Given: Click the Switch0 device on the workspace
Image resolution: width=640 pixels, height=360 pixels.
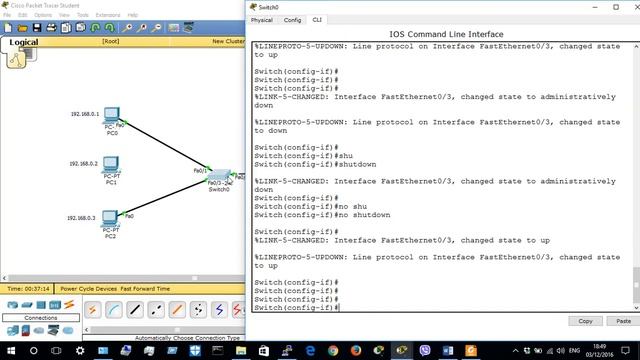Looking at the screenshot, I should 219,176.
